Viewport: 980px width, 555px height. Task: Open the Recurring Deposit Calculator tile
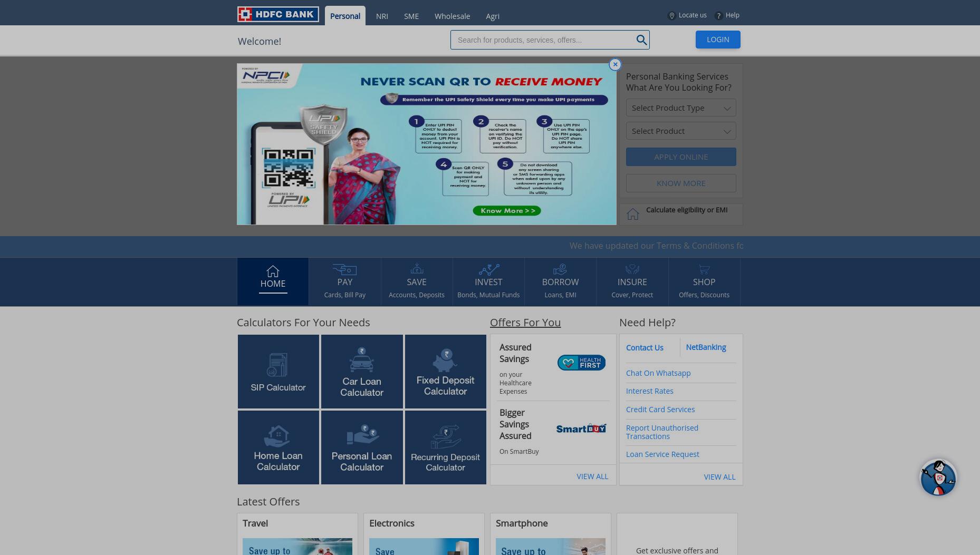click(x=446, y=447)
